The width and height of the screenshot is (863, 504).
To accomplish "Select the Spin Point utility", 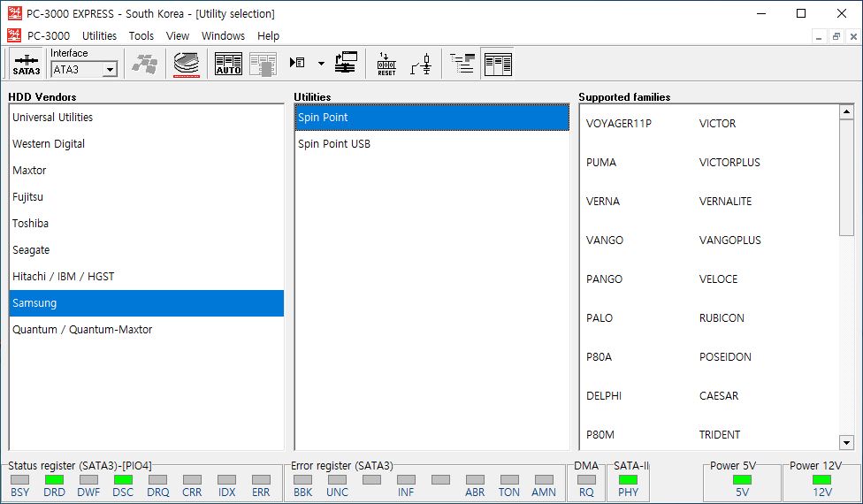I will (x=432, y=118).
